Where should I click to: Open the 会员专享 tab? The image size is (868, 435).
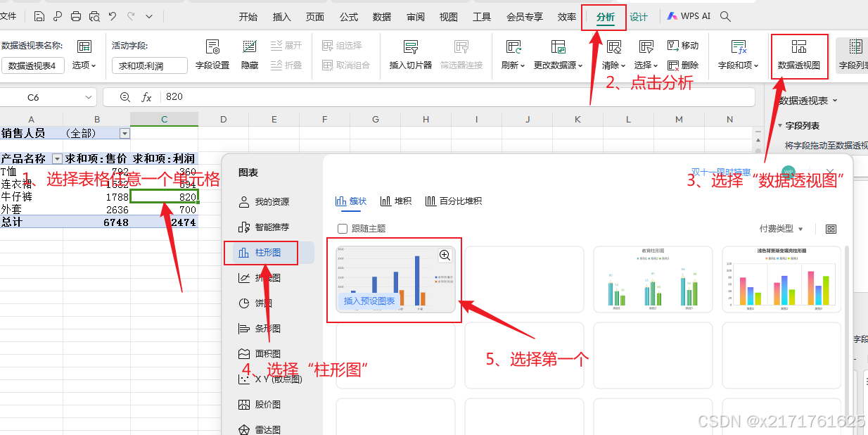[525, 17]
